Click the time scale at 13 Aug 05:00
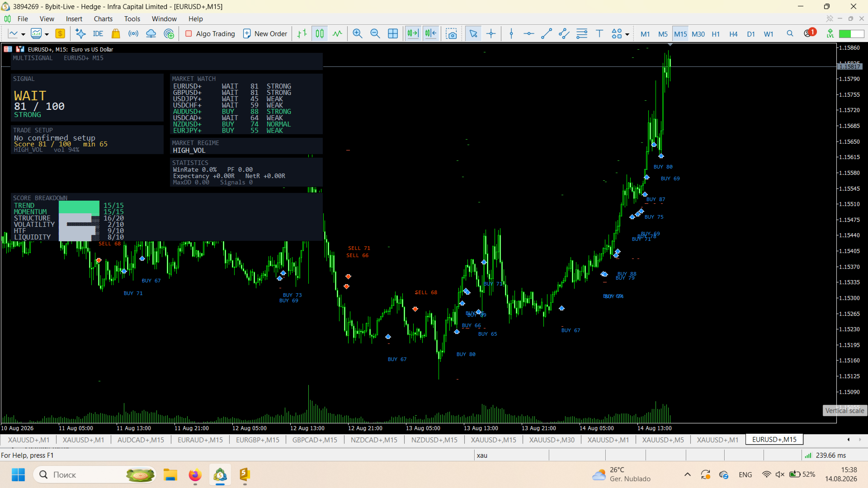Viewport: 868px width, 488px height. tap(423, 428)
